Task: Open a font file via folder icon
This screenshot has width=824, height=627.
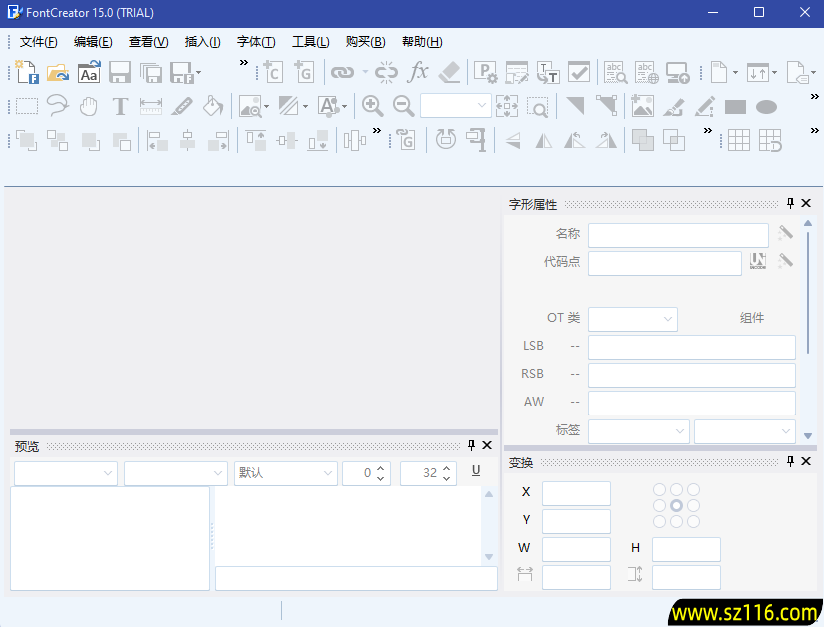Action: (x=56, y=71)
